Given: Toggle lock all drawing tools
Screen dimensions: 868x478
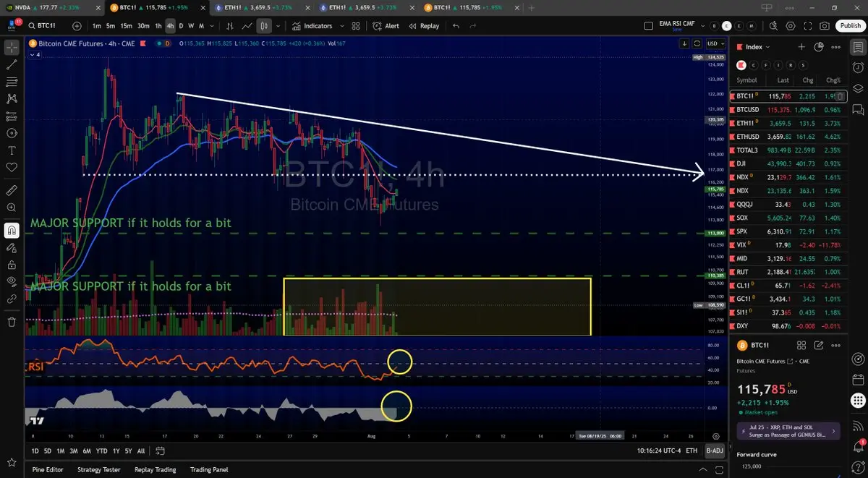Looking at the screenshot, I should (x=12, y=264).
